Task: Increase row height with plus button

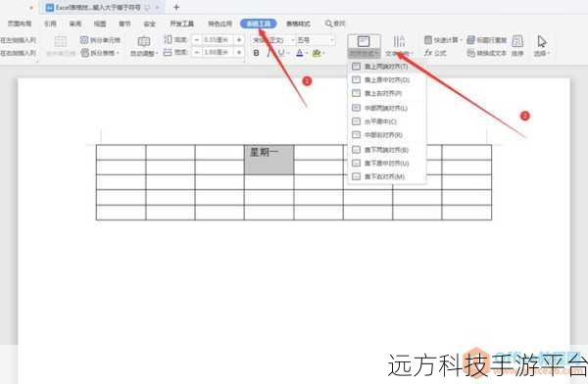Action: [x=239, y=40]
